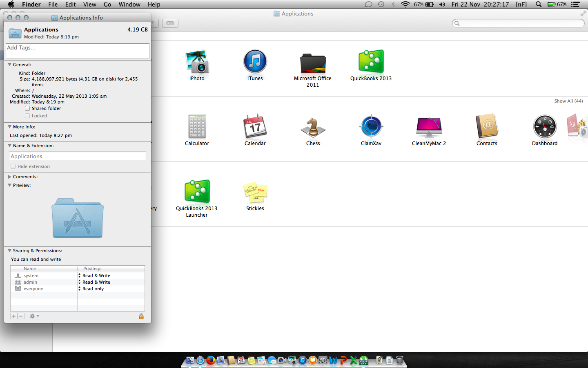Select the Dashboard application icon
This screenshot has width=588, height=368.
coord(545,126)
